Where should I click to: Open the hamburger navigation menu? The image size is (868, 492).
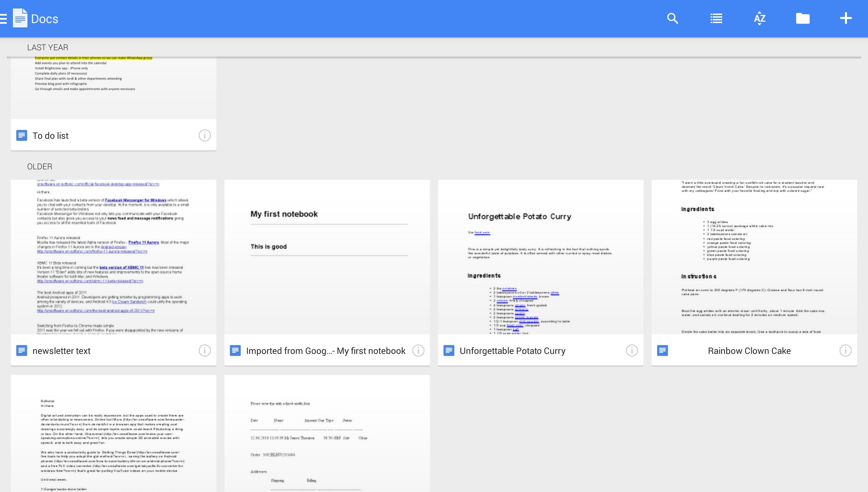coord(3,19)
